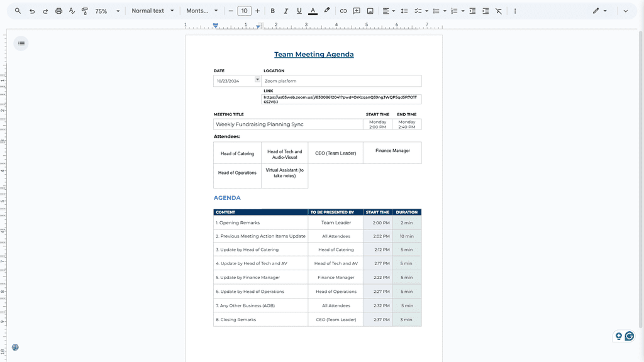Expand bulleted list style arrow
644x362 pixels.
[x=445, y=11]
